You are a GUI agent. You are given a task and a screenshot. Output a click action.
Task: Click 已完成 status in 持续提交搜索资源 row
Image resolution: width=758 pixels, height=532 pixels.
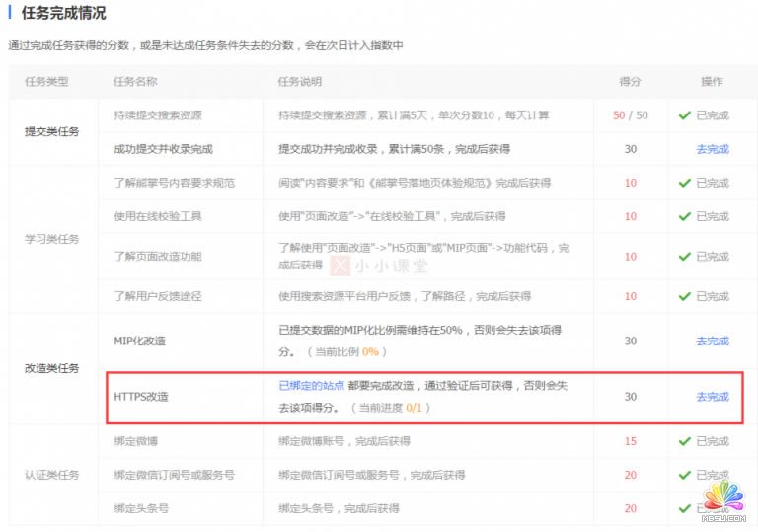712,115
